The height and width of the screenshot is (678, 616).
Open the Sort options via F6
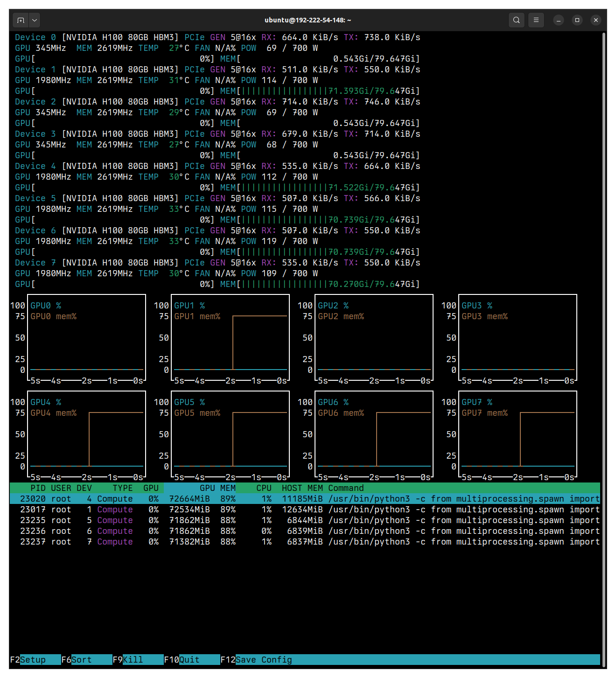point(86,660)
